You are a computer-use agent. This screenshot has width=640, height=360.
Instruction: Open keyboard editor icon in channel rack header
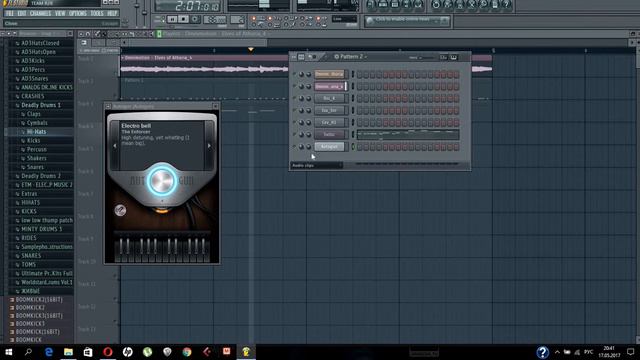453,58
